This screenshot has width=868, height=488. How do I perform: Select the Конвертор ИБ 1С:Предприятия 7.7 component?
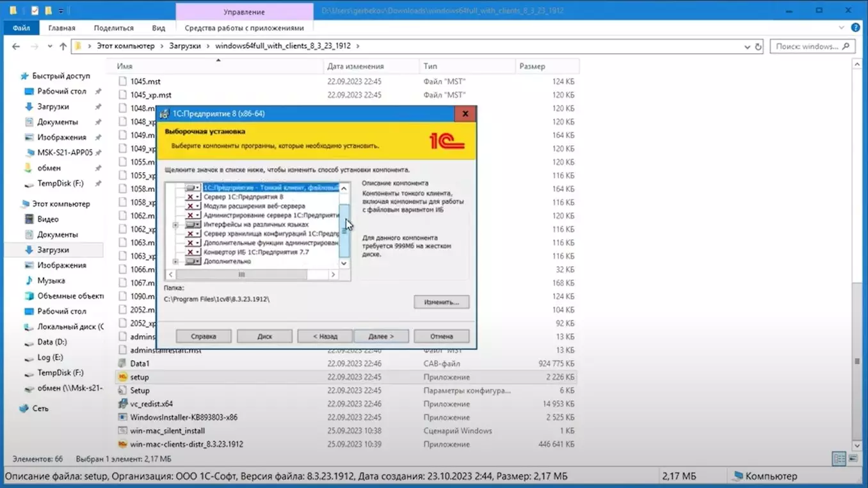tap(256, 252)
